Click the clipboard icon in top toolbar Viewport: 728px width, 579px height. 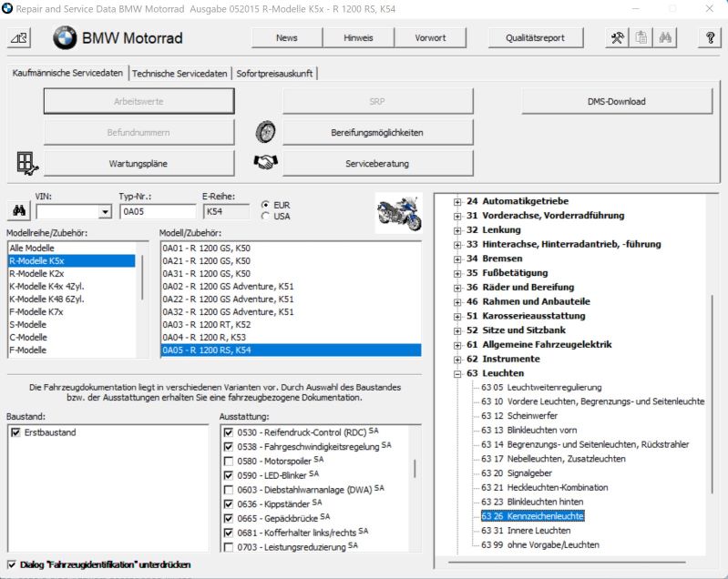(641, 38)
